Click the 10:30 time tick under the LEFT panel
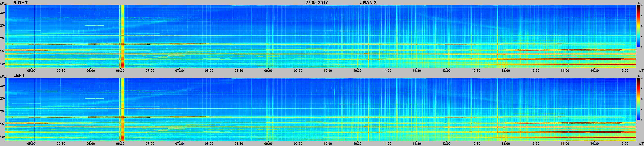 click(x=358, y=144)
